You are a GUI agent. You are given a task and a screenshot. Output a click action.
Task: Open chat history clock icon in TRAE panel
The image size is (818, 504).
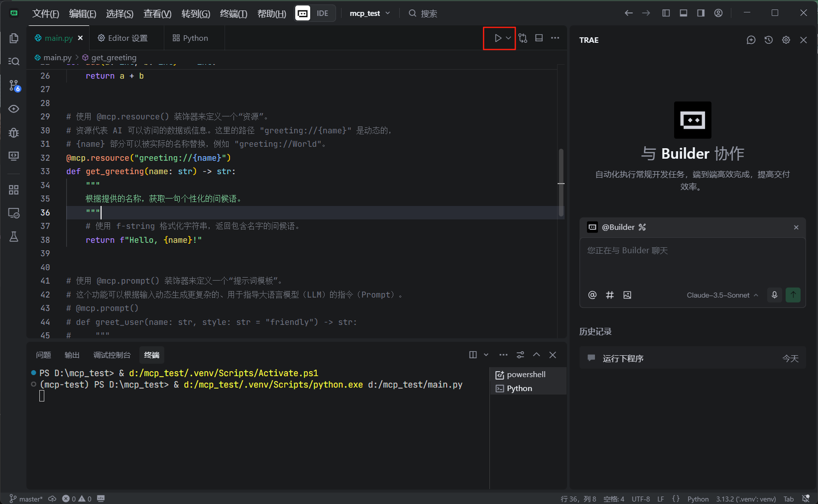pyautogui.click(x=769, y=40)
